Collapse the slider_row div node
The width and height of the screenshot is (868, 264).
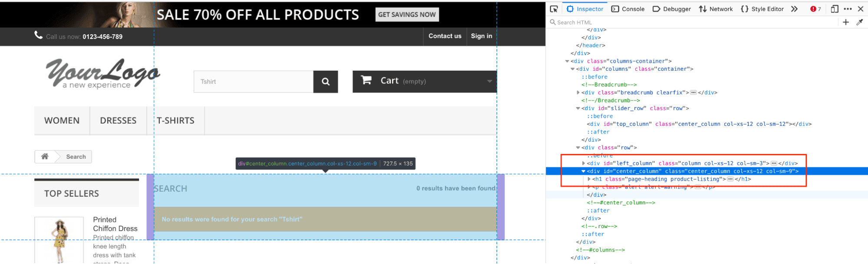578,108
